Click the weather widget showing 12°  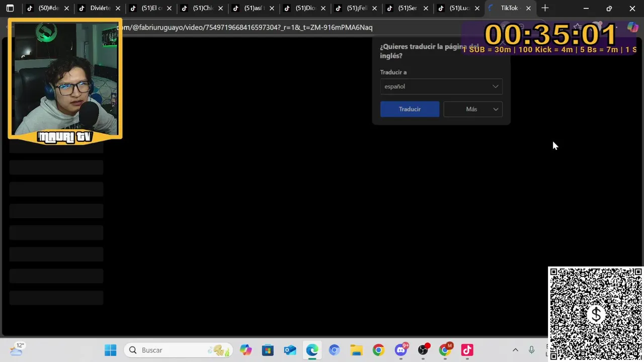(x=17, y=349)
